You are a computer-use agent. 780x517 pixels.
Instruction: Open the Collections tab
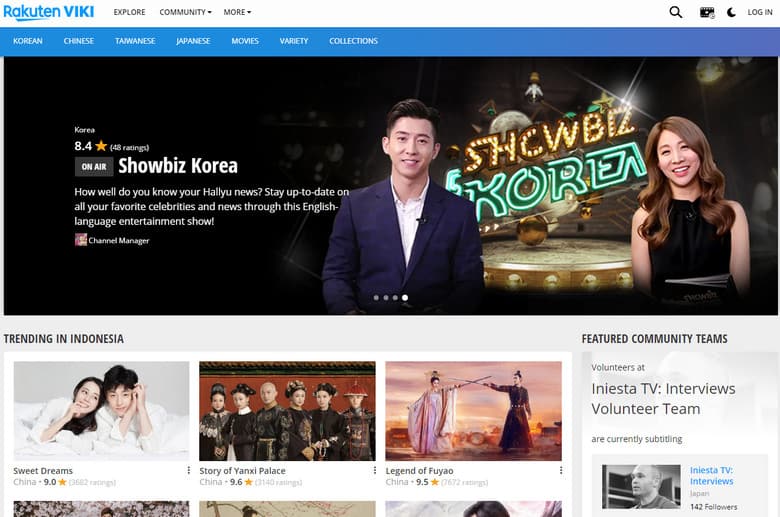click(x=353, y=41)
